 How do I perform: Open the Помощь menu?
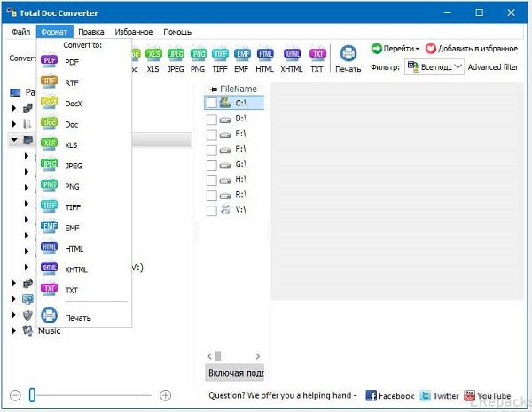pyautogui.click(x=177, y=32)
